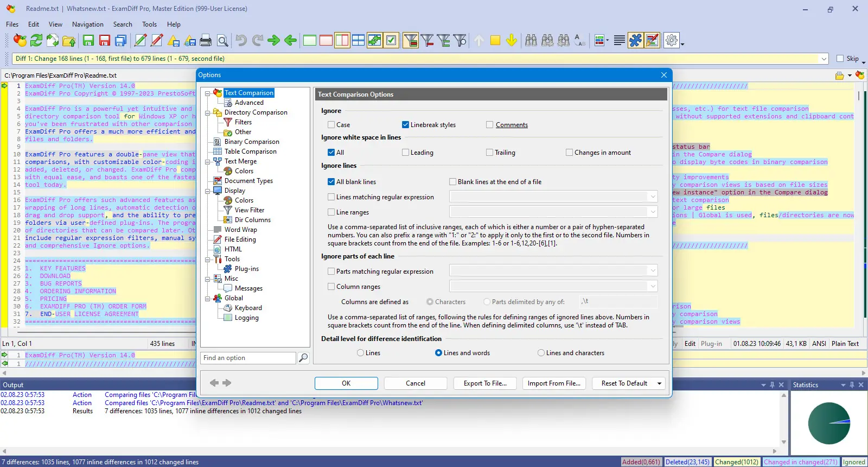The width and height of the screenshot is (868, 467).
Task: Open the Navigation menu
Action: [87, 24]
